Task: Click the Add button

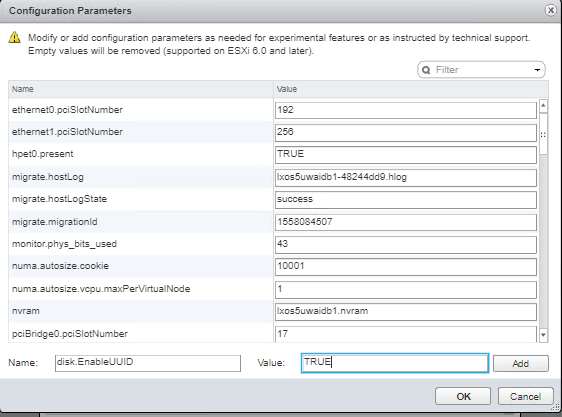Action: pyautogui.click(x=520, y=364)
